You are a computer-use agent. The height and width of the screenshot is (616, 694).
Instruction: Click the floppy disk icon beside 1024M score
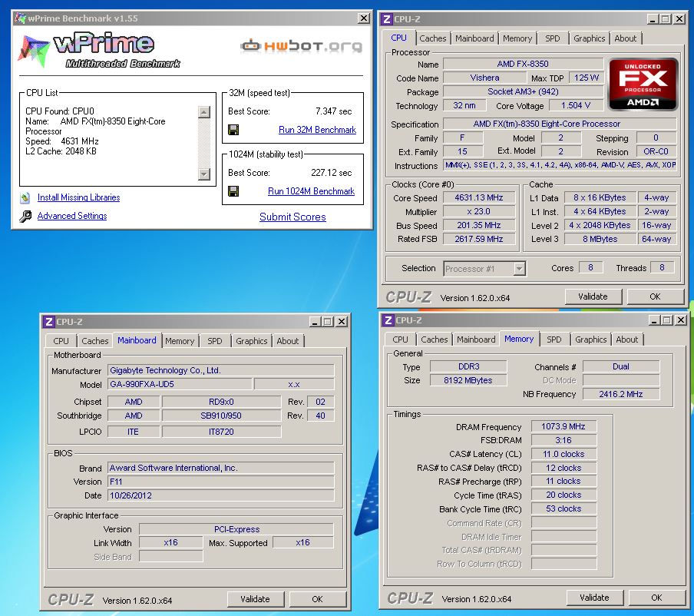233,191
